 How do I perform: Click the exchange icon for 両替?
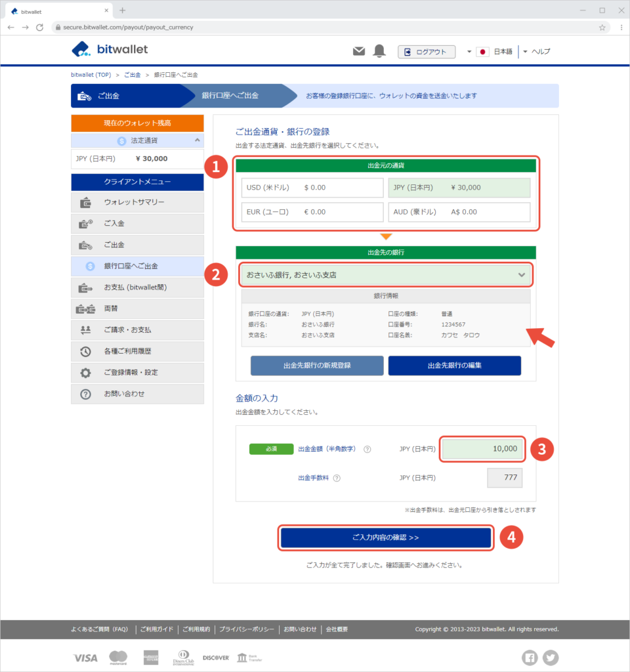pos(86,309)
